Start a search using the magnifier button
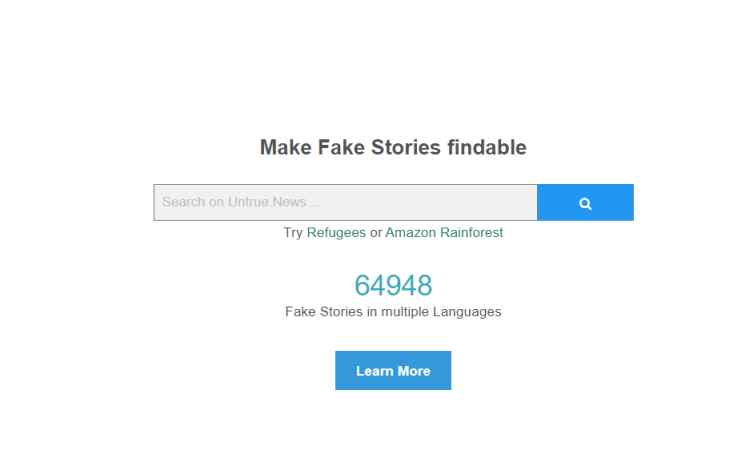737x450 pixels. coord(585,203)
